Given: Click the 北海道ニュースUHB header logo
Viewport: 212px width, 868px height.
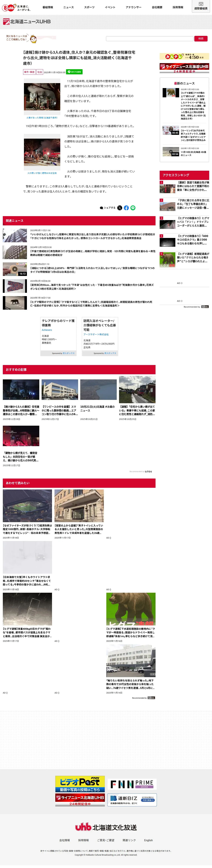Looking at the screenshot, I should point(27,22).
